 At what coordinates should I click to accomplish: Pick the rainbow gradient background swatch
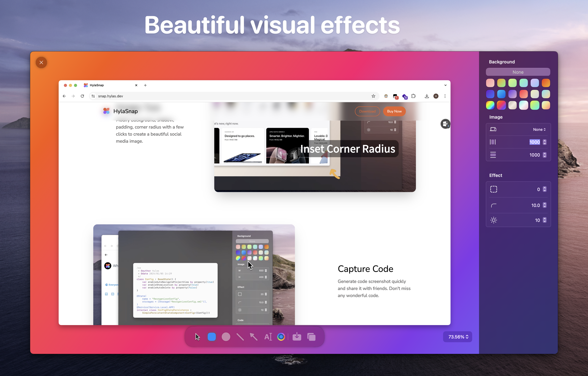pyautogui.click(x=490, y=105)
